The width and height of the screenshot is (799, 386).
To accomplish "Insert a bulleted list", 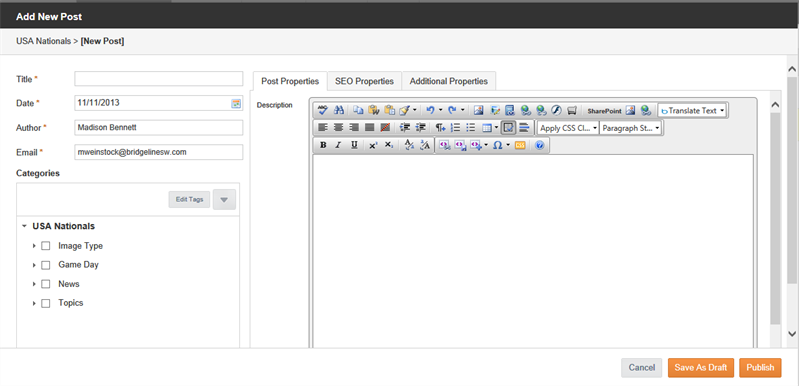I will pos(471,127).
